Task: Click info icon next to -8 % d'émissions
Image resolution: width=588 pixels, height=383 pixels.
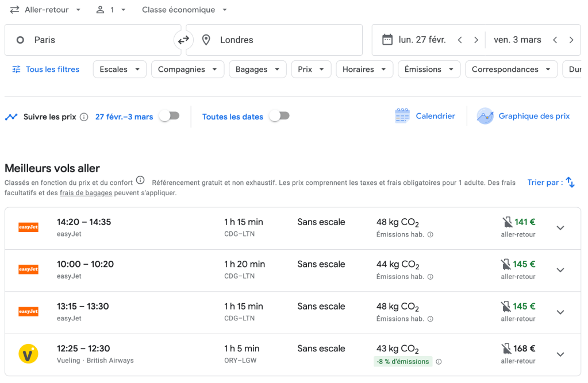Action: (439, 362)
